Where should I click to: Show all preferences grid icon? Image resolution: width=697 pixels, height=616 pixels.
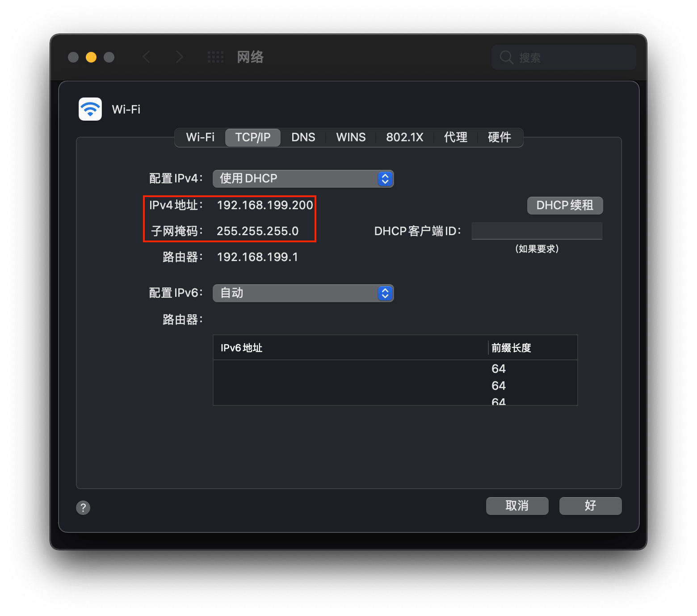point(215,57)
